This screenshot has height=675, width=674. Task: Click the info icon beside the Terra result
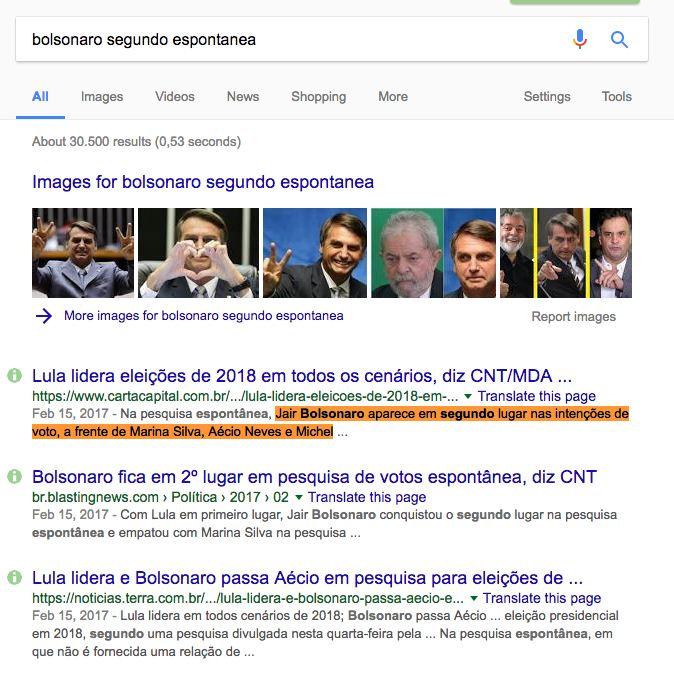coord(14,577)
